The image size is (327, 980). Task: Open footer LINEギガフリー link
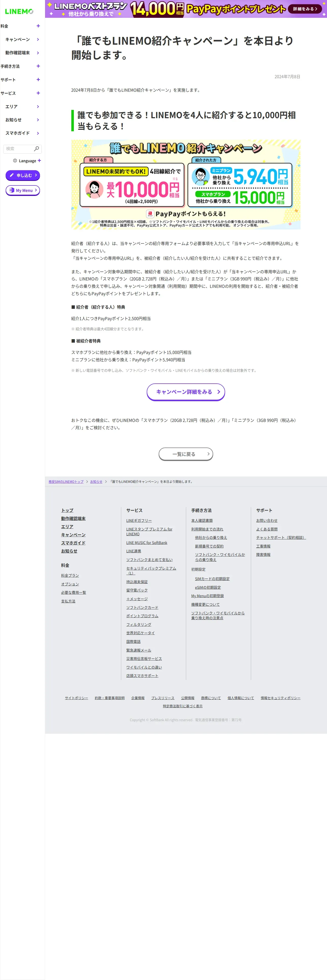pyautogui.click(x=139, y=521)
